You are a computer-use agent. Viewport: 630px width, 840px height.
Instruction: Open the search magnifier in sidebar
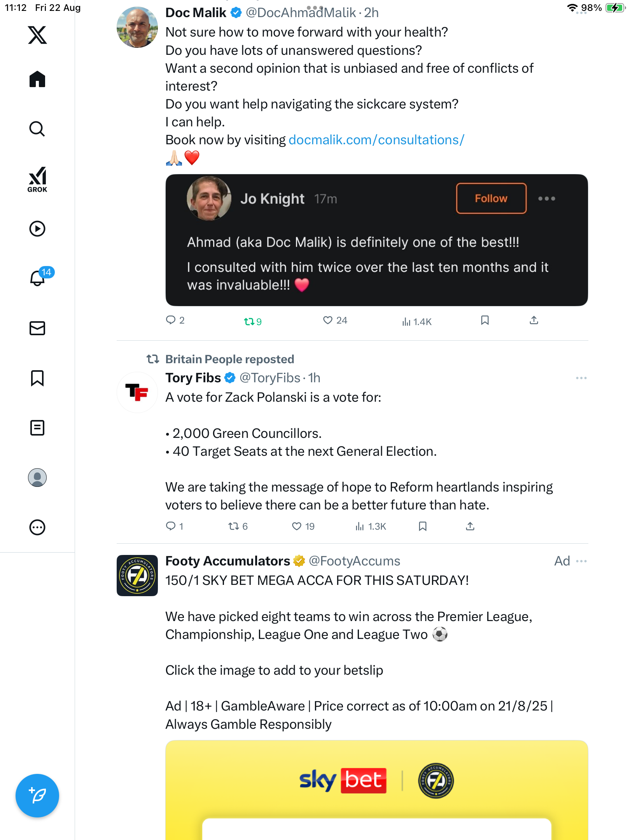[37, 129]
